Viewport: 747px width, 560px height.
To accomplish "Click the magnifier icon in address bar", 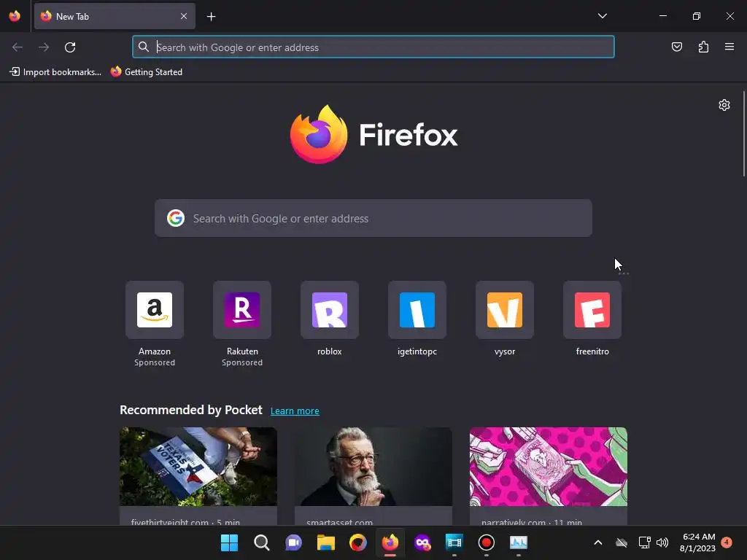I will coord(144,47).
